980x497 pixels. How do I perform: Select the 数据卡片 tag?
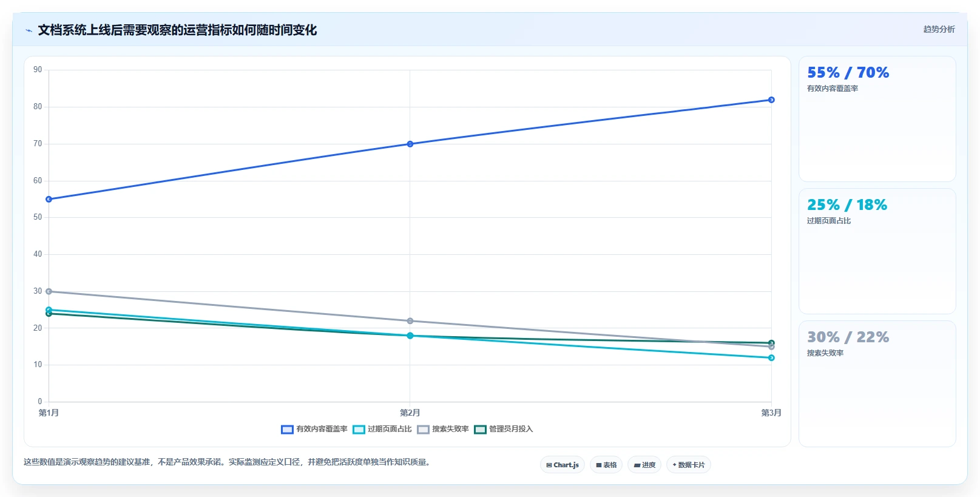tap(689, 465)
